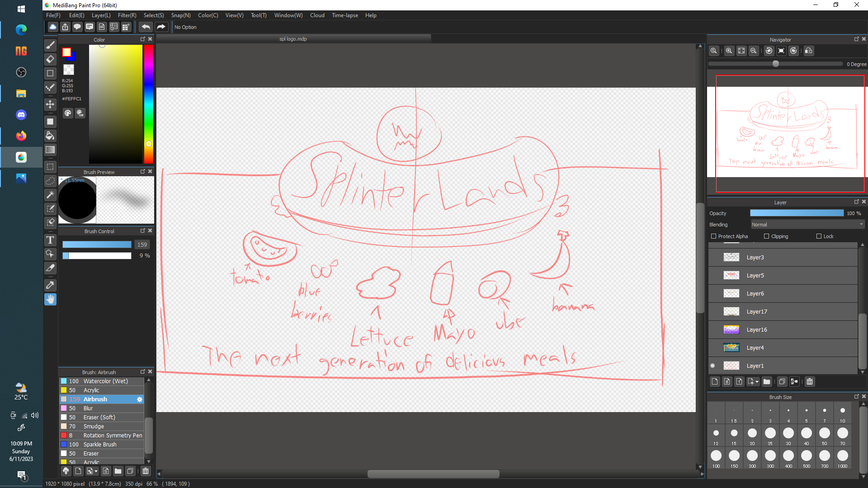The height and width of the screenshot is (488, 868).
Task: Click the cloud save icon in toolbar
Action: click(53, 27)
